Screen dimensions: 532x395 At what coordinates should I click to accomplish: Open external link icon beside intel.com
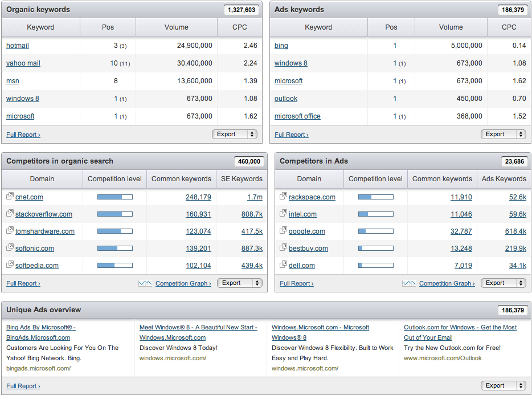(283, 213)
